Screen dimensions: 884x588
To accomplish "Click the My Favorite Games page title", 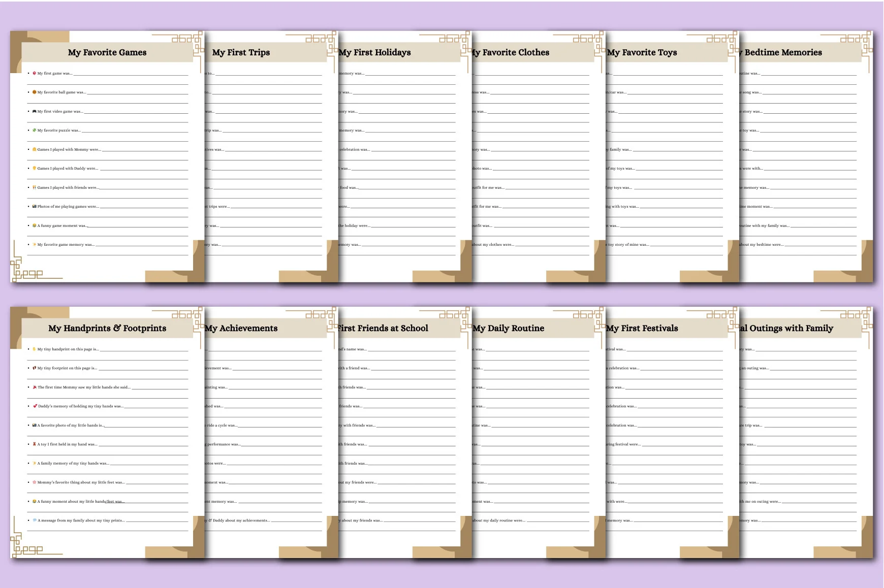I will [107, 52].
